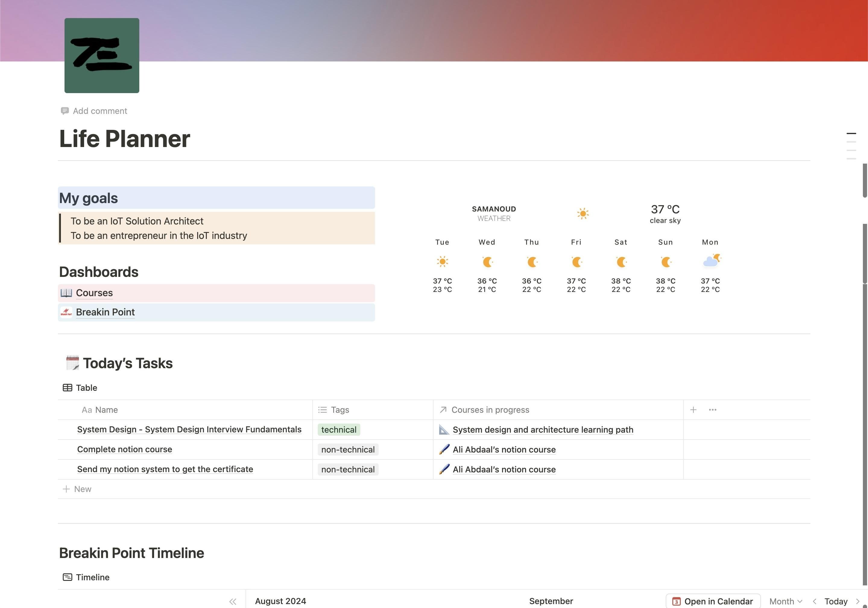Click the book icon beside Courses
The height and width of the screenshot is (608, 868).
tap(67, 293)
